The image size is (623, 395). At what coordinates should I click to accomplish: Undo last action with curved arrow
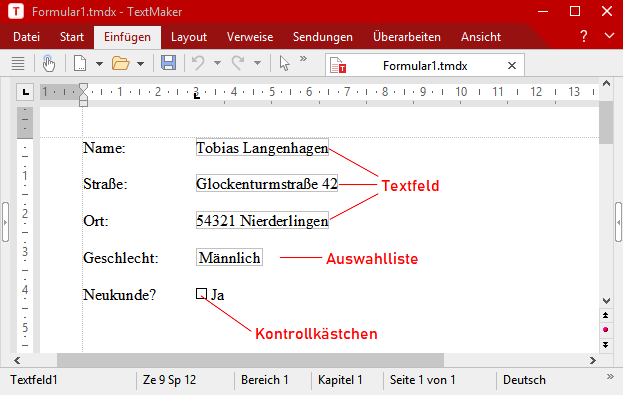(x=198, y=63)
